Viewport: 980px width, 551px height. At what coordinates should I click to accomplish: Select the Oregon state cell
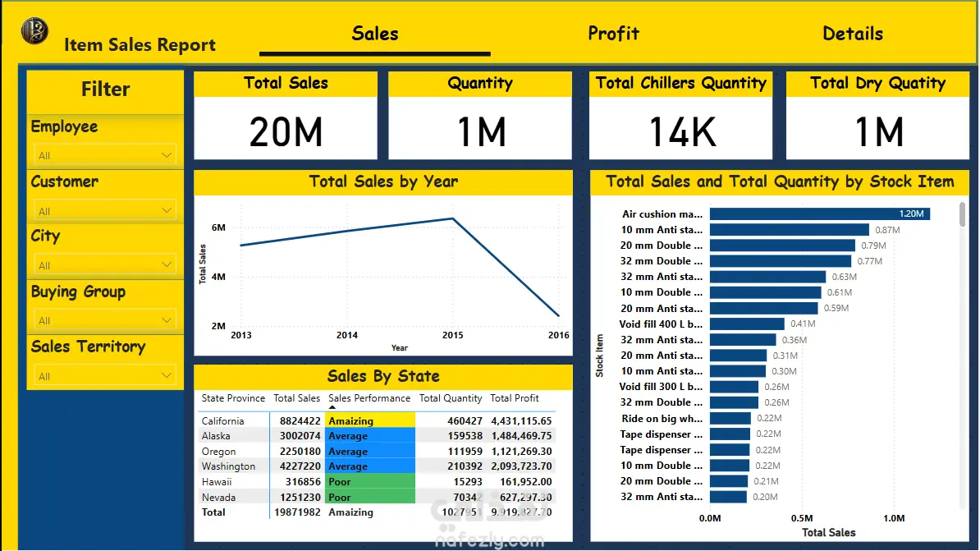[x=219, y=451]
